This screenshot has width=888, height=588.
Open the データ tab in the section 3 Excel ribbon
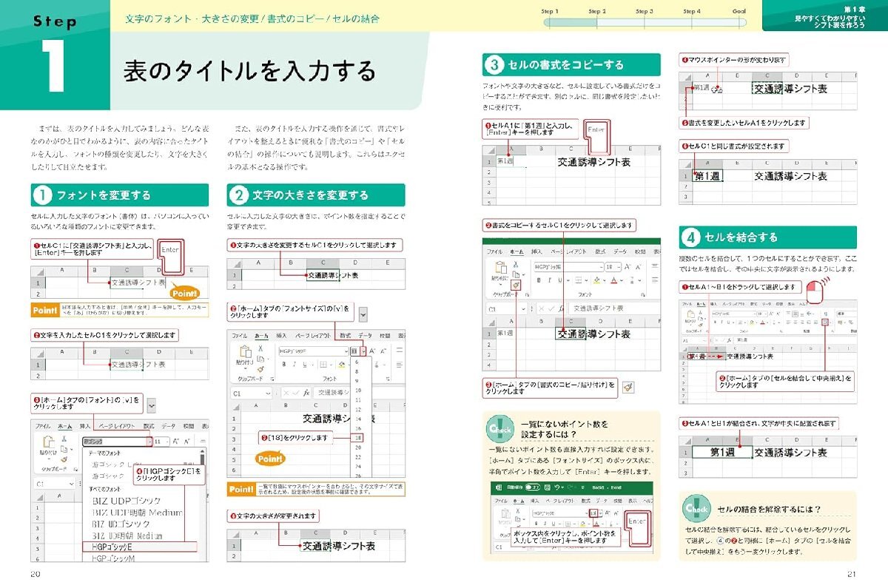pos(620,251)
